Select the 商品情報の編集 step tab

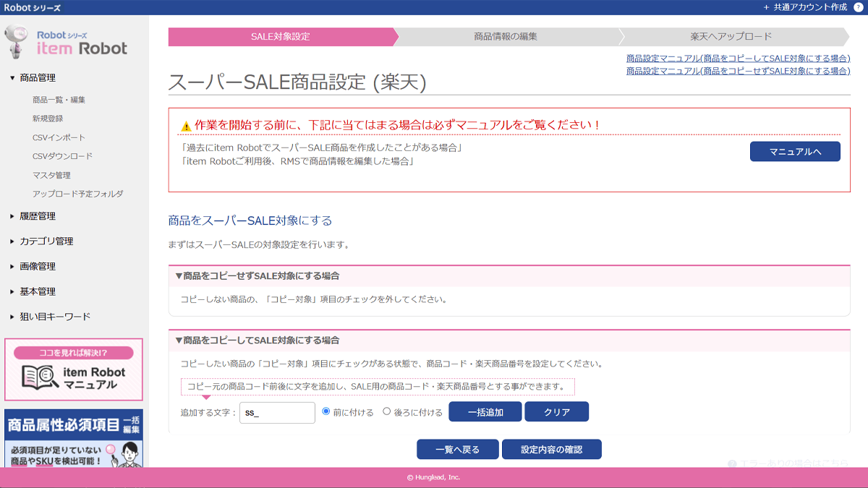[x=506, y=36]
